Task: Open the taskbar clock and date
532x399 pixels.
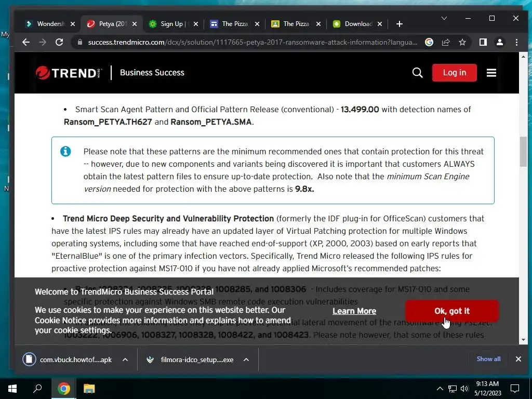Action: (x=487, y=389)
